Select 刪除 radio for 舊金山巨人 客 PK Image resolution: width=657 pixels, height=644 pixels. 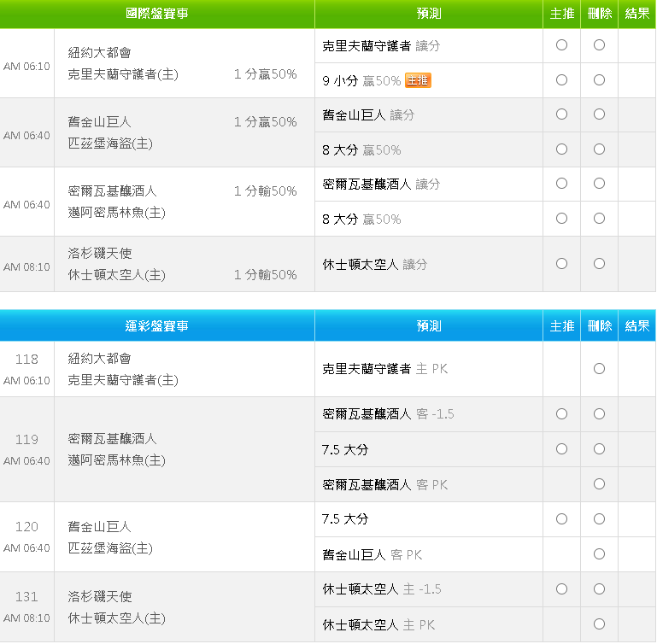(x=599, y=554)
